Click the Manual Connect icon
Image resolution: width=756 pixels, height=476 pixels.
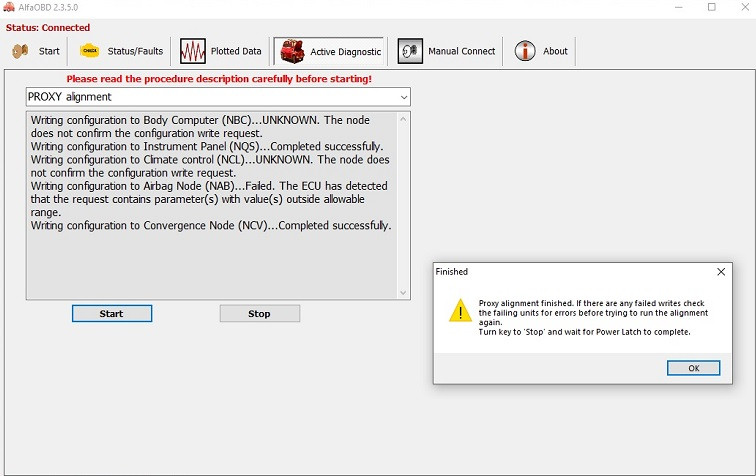tap(410, 51)
